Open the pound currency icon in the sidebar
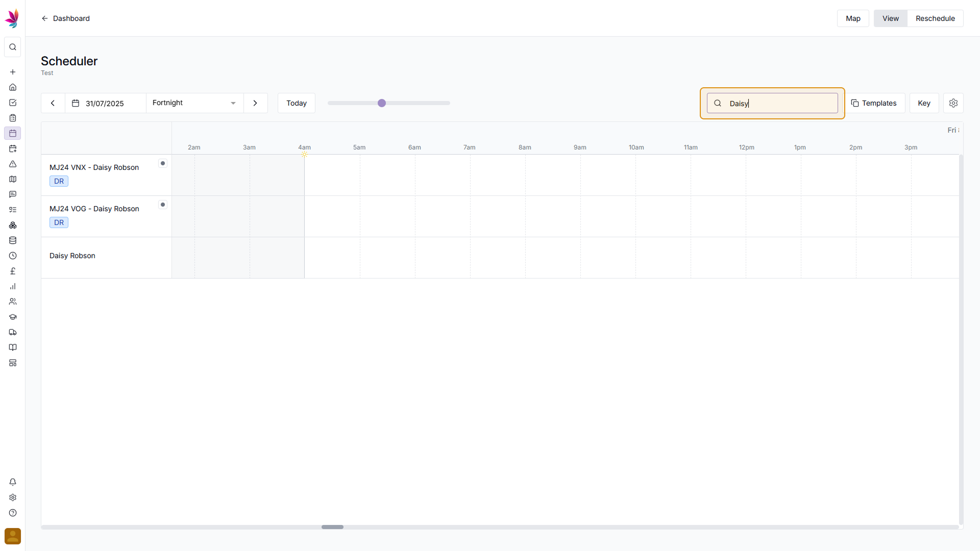The image size is (980, 551). 13,271
